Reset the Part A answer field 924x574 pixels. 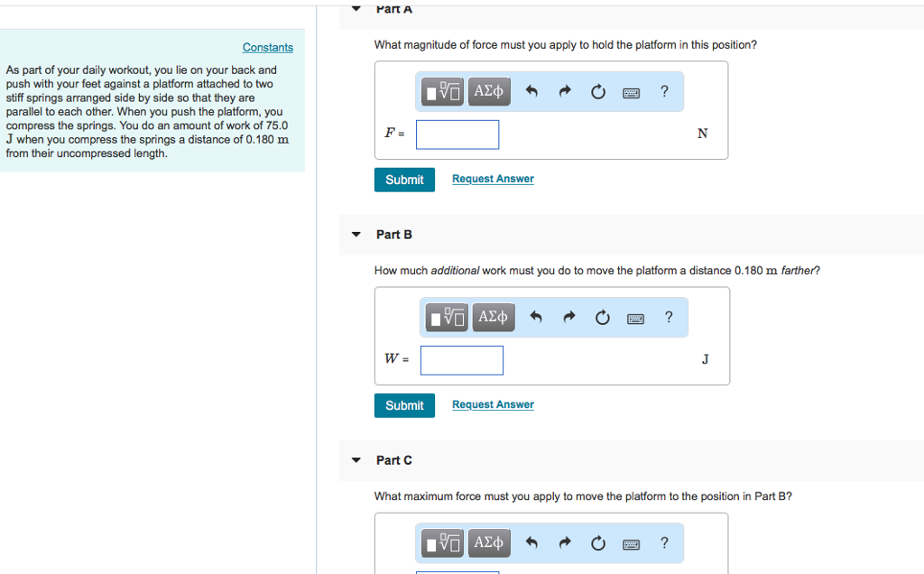click(597, 91)
